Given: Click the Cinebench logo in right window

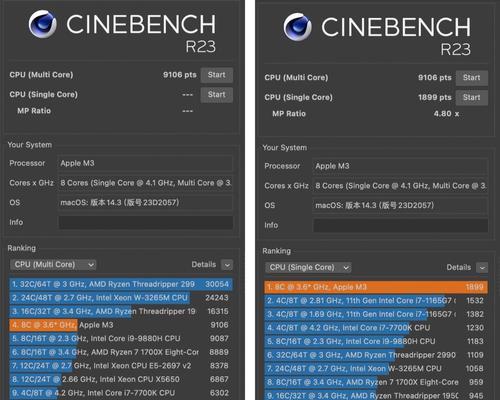Looking at the screenshot, I should (298, 27).
